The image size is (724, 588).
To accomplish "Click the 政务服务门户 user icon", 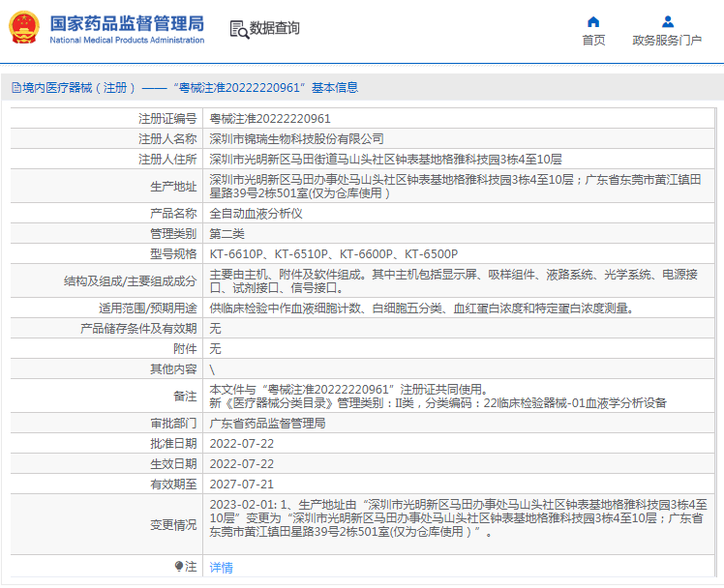I will 667,21.
